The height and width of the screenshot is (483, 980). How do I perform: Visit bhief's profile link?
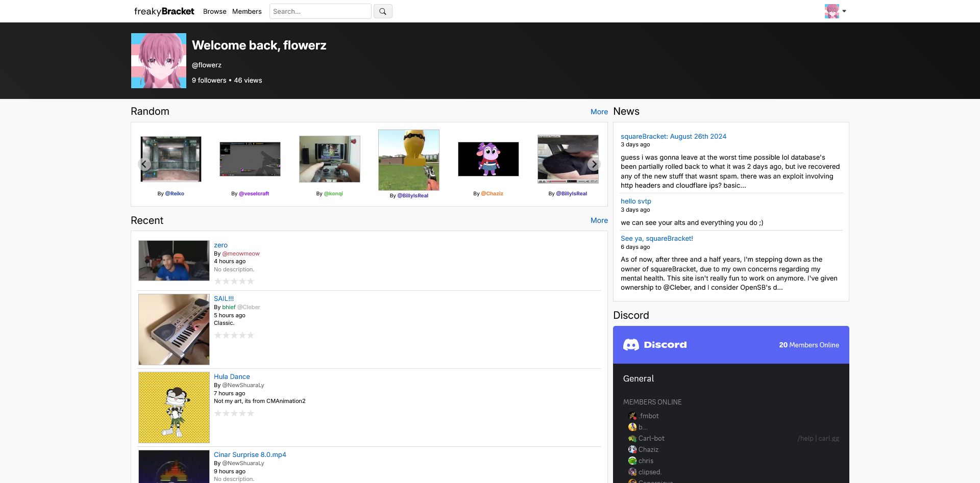click(229, 307)
